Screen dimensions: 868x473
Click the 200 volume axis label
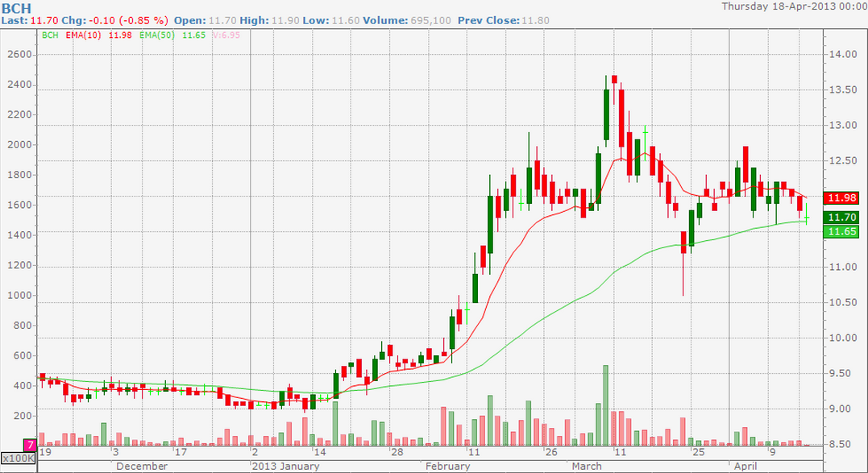23,416
